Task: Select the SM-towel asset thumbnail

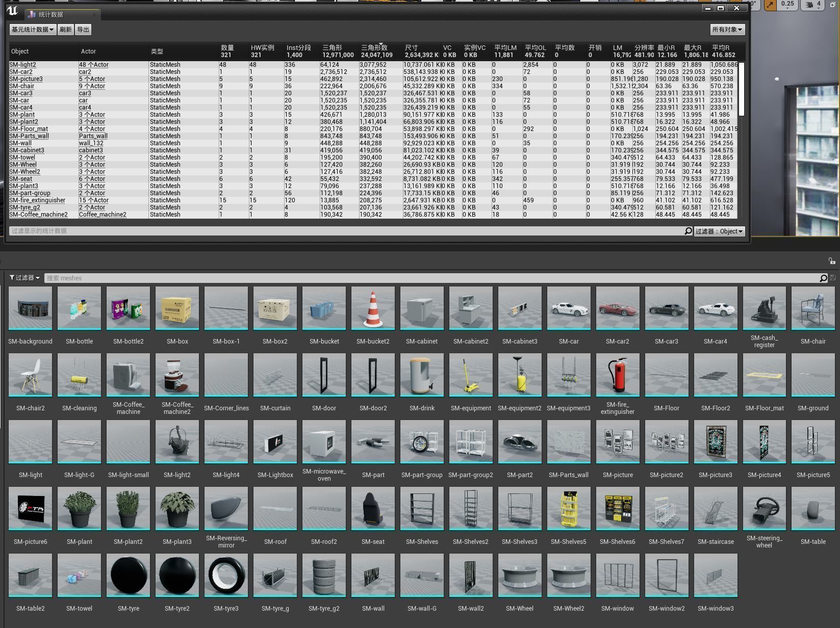Action: point(80,575)
